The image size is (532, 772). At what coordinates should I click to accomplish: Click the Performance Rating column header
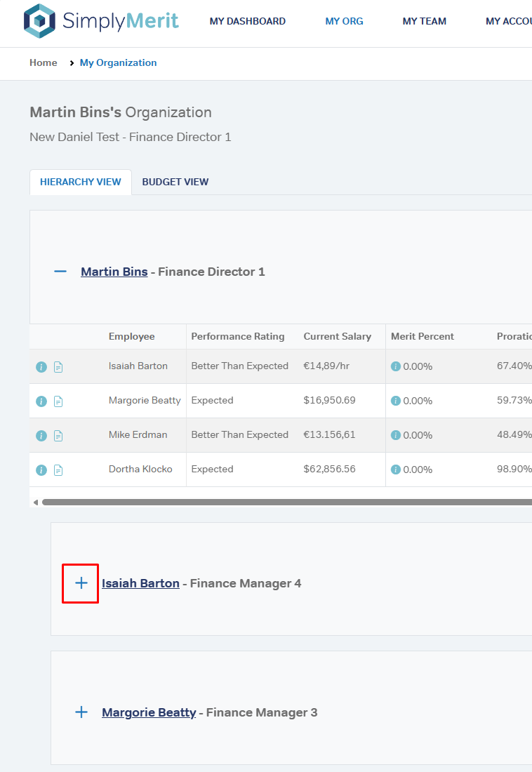pos(238,337)
